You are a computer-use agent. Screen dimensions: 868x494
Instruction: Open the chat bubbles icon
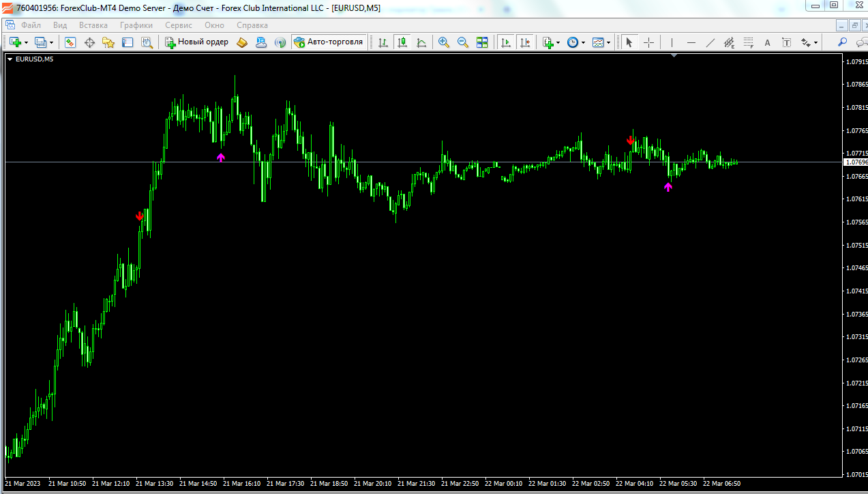point(861,42)
